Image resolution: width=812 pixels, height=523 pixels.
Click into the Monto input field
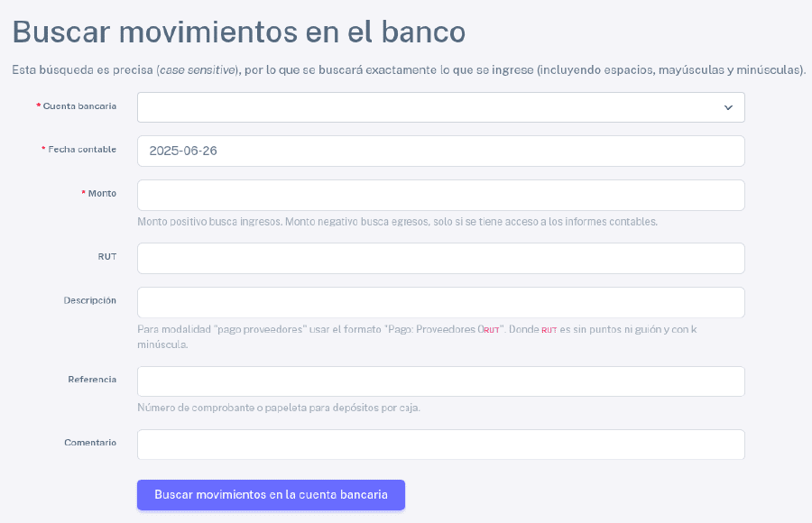pos(440,195)
